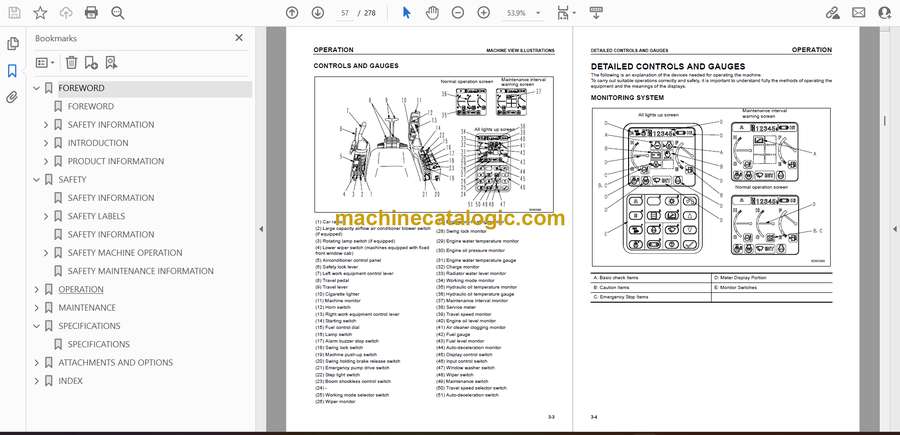Collapse the left navigation pane arrow
Image resolution: width=900 pixels, height=435 pixels.
tap(261, 229)
